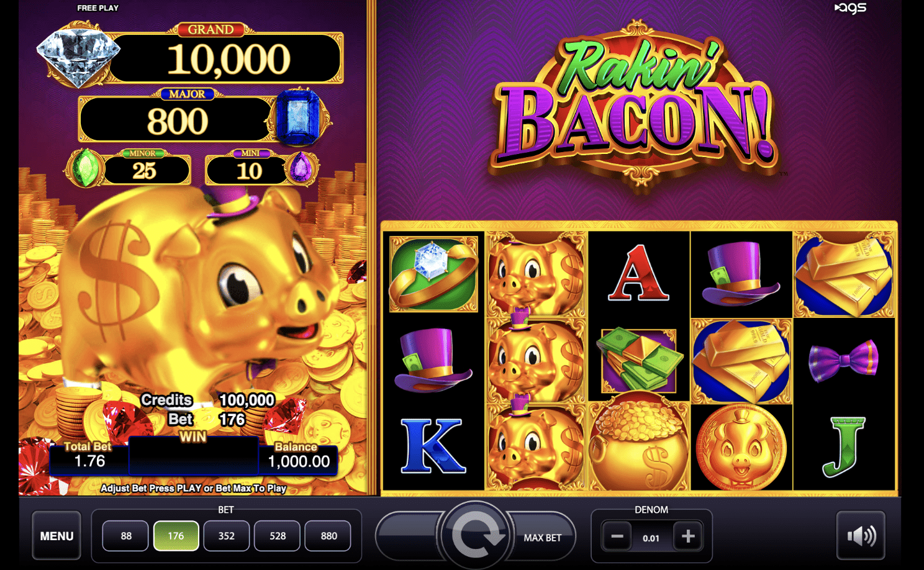Click the purple bow tie symbol
The image size is (924, 570).
pos(843,361)
